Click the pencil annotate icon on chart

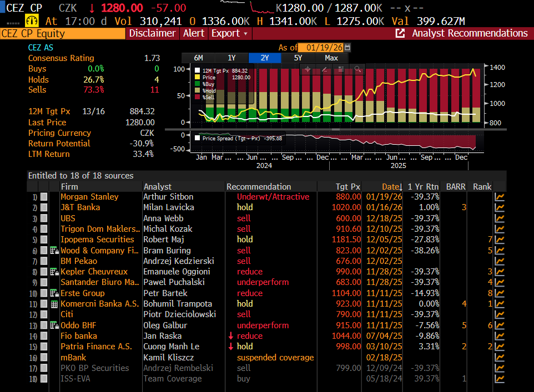(x=324, y=69)
